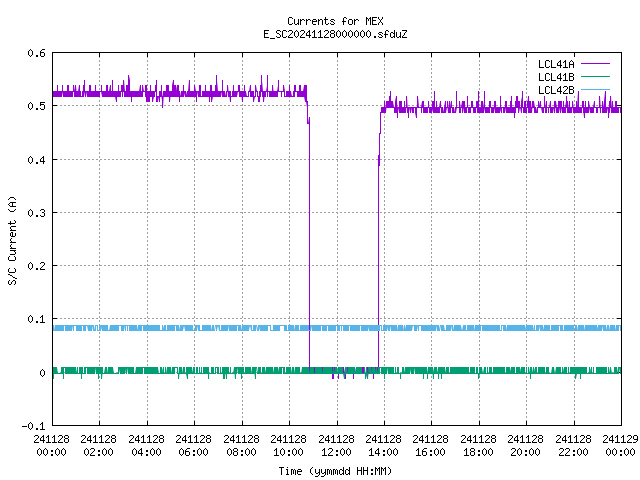Click the filename 'E_SC20241128000000.sfduZ' subtitle
The height and width of the screenshot is (480, 640).
point(335,34)
